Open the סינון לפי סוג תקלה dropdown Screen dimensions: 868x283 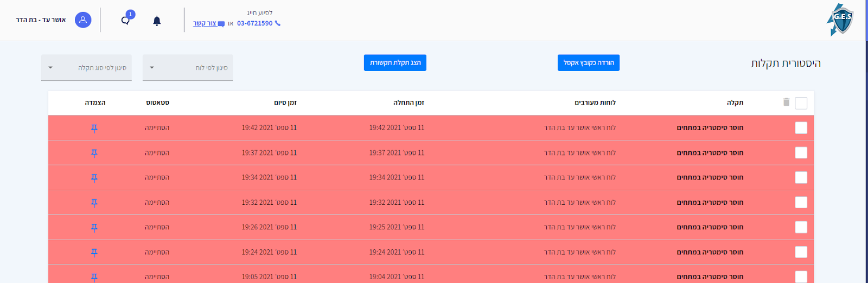[86, 68]
